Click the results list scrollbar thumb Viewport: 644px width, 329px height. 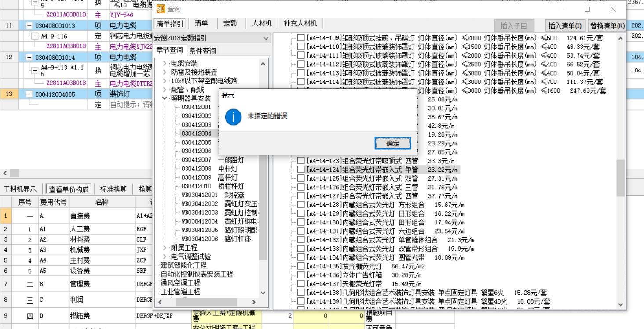pos(621,178)
